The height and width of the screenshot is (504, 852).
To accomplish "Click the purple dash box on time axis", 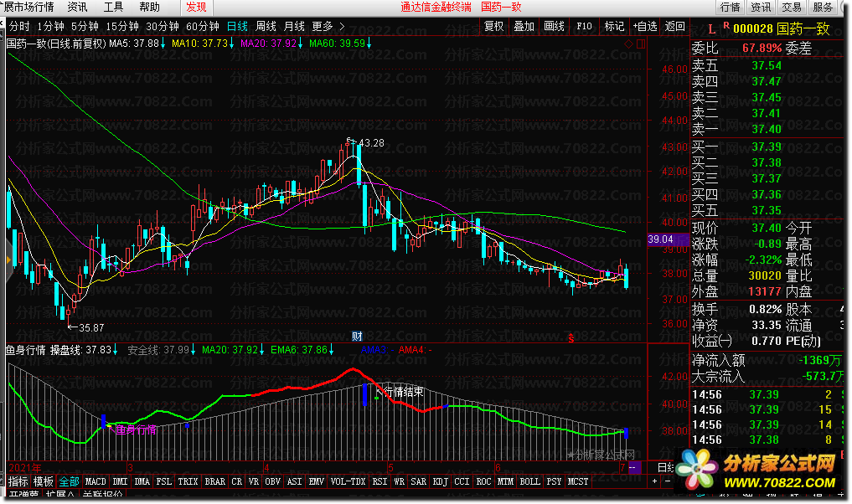I will point(634,468).
